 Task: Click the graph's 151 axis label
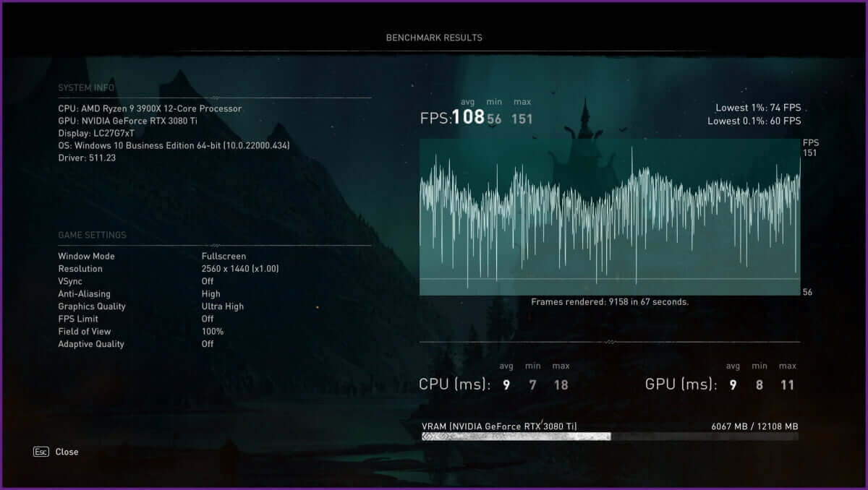point(810,153)
